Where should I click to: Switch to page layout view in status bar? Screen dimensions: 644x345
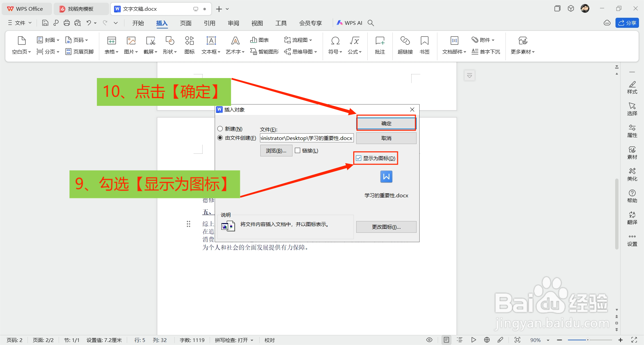[x=446, y=340]
